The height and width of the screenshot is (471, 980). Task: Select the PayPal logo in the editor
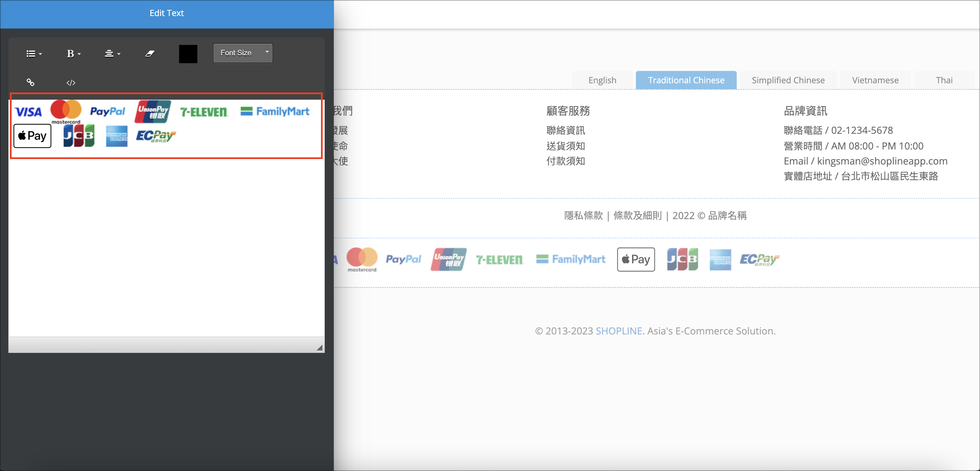[x=107, y=111]
